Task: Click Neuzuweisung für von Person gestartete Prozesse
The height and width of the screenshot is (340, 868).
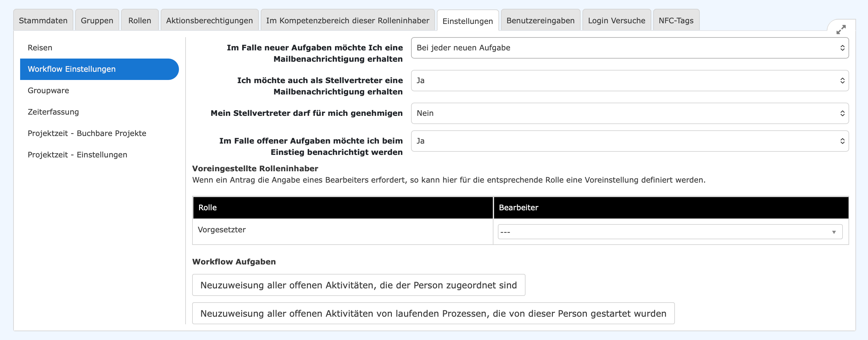Action: (433, 313)
